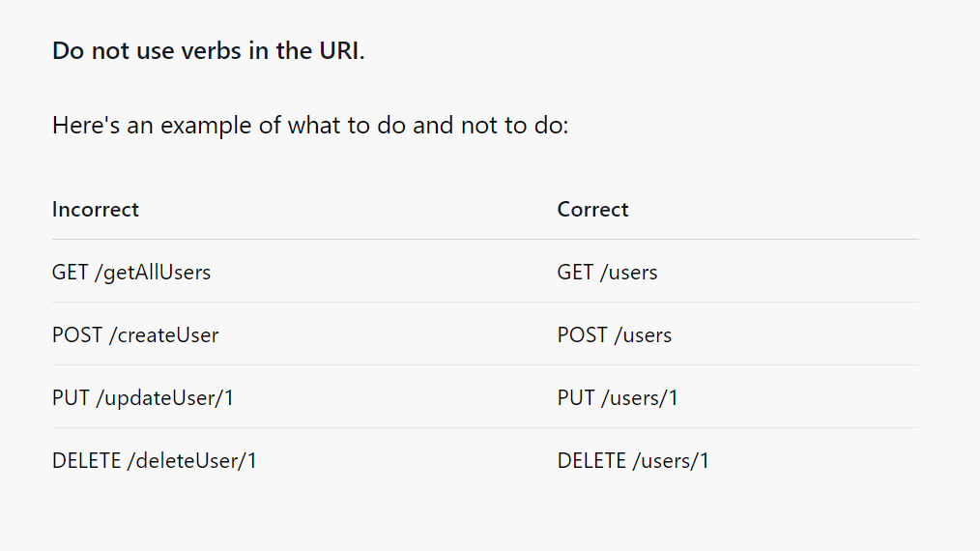Select the "Correct" column header
This screenshot has width=980, height=551.
592,210
